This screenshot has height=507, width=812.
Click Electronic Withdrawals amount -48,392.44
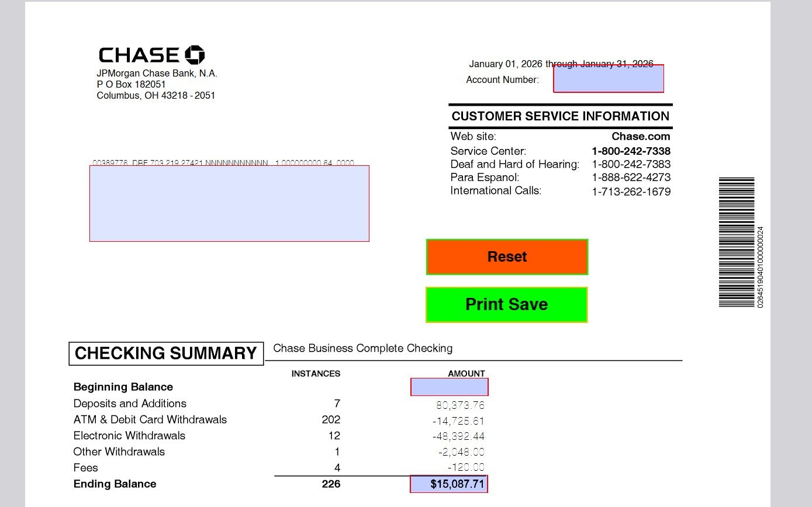pyautogui.click(x=458, y=436)
